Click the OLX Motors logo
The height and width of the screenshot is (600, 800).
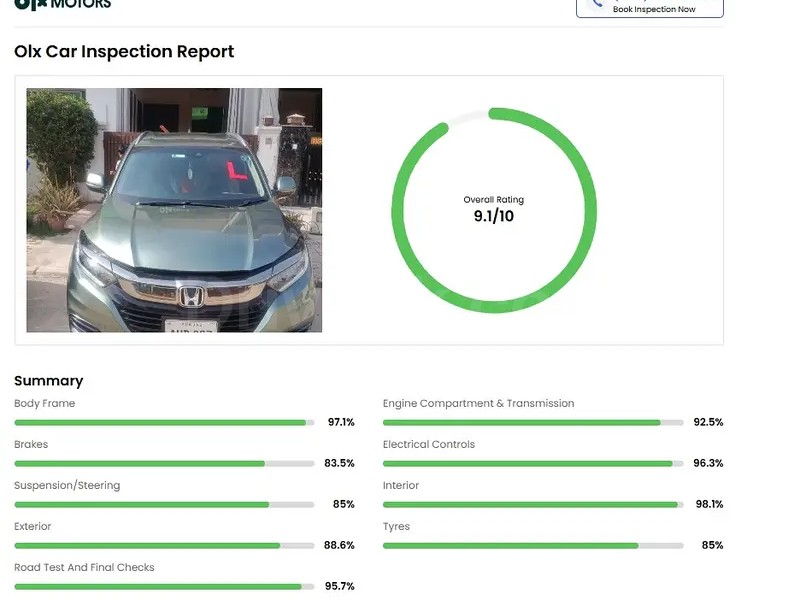60,6
